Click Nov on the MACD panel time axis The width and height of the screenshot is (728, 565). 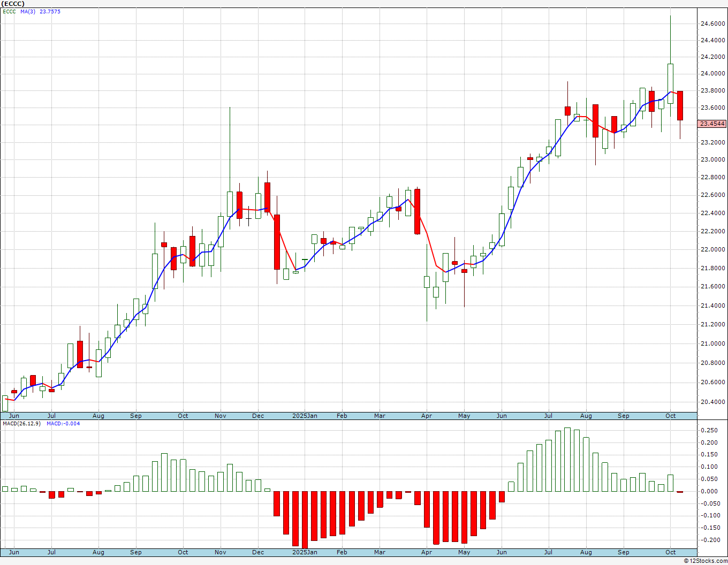click(x=221, y=552)
